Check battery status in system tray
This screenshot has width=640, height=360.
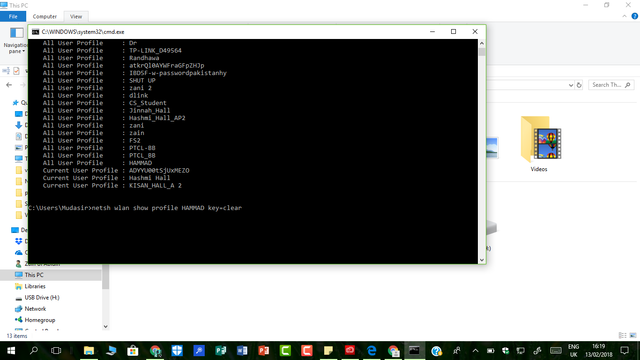(x=491, y=351)
